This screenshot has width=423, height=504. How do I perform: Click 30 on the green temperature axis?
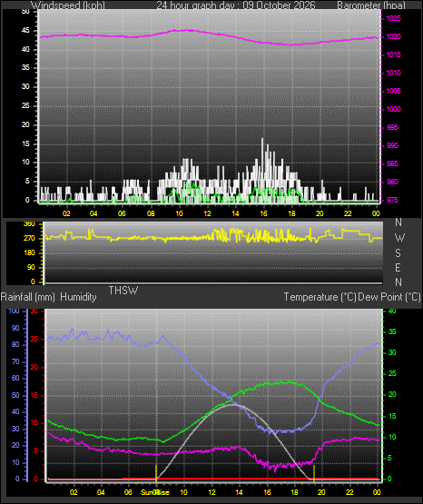[x=392, y=352]
